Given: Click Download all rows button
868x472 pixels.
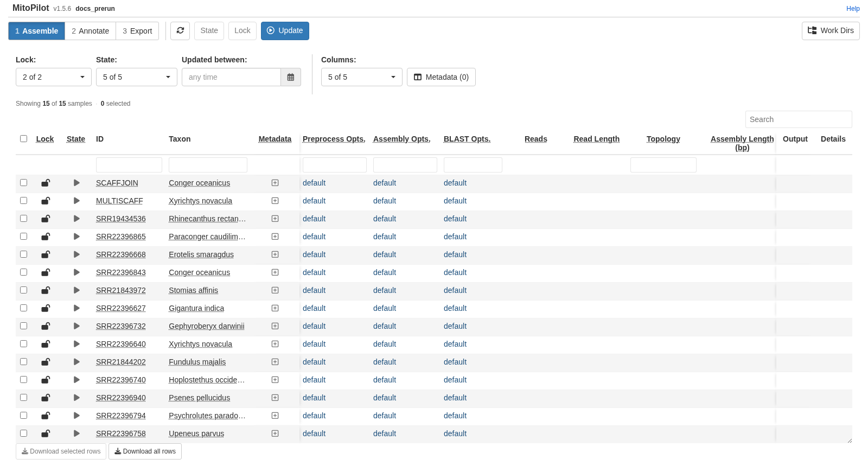Looking at the screenshot, I should pos(145,451).
